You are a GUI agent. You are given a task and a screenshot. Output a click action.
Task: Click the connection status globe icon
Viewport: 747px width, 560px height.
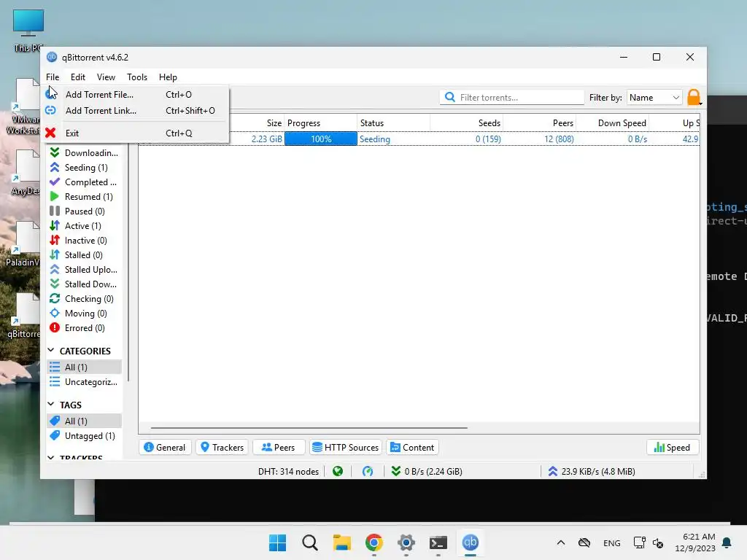(x=338, y=472)
